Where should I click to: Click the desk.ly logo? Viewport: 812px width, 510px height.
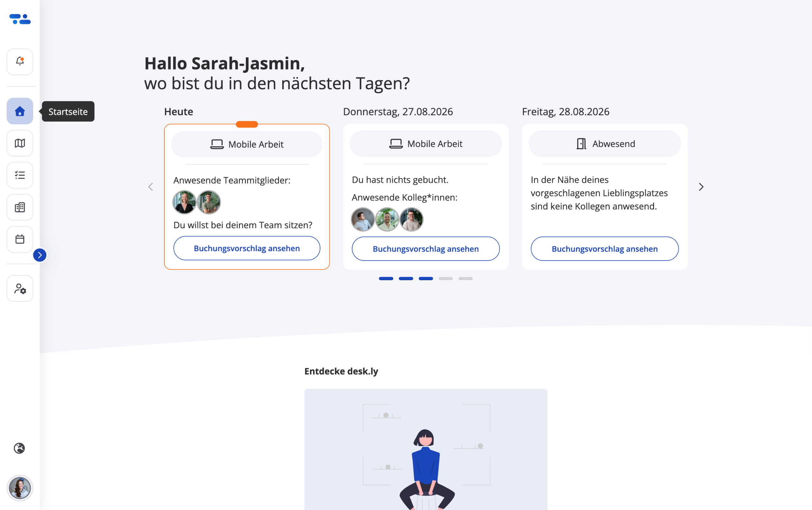coord(20,19)
